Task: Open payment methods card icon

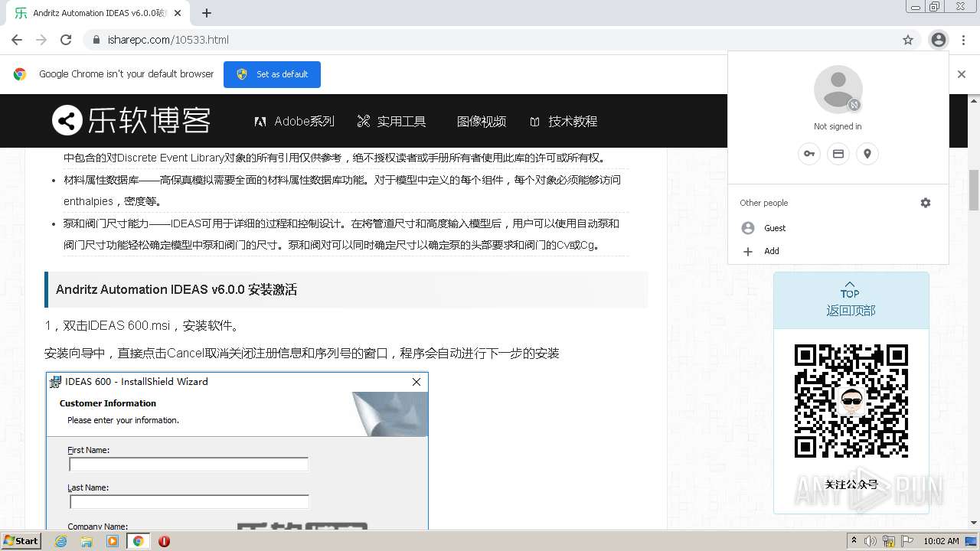Action: tap(838, 154)
